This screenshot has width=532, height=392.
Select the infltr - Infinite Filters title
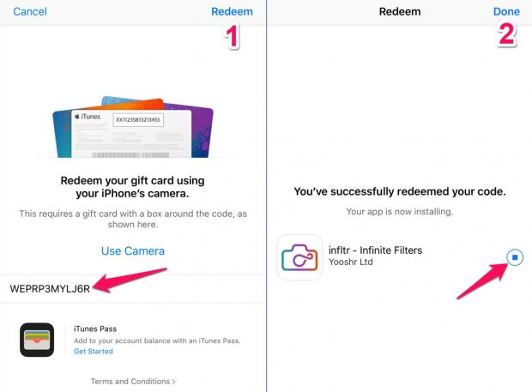click(x=375, y=250)
